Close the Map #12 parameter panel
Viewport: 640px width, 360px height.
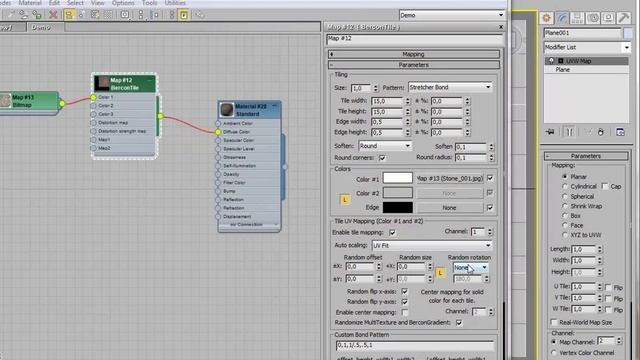[x=501, y=27]
